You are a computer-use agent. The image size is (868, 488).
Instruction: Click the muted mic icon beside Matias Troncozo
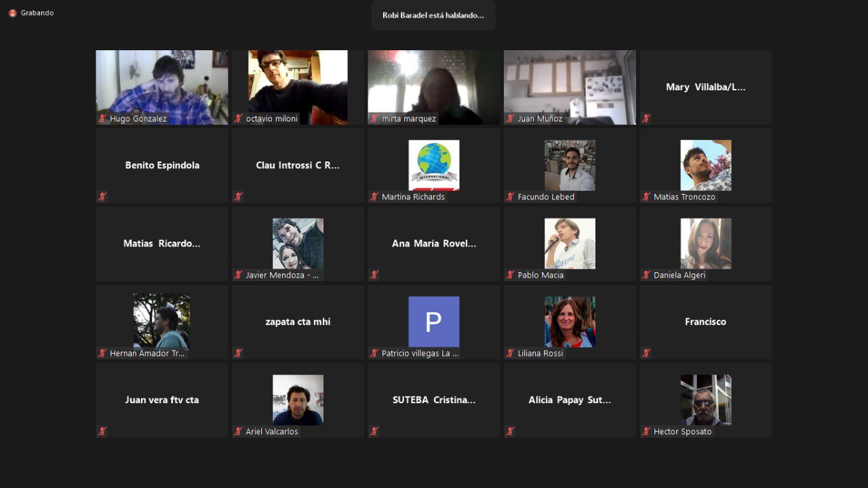pyautogui.click(x=646, y=197)
